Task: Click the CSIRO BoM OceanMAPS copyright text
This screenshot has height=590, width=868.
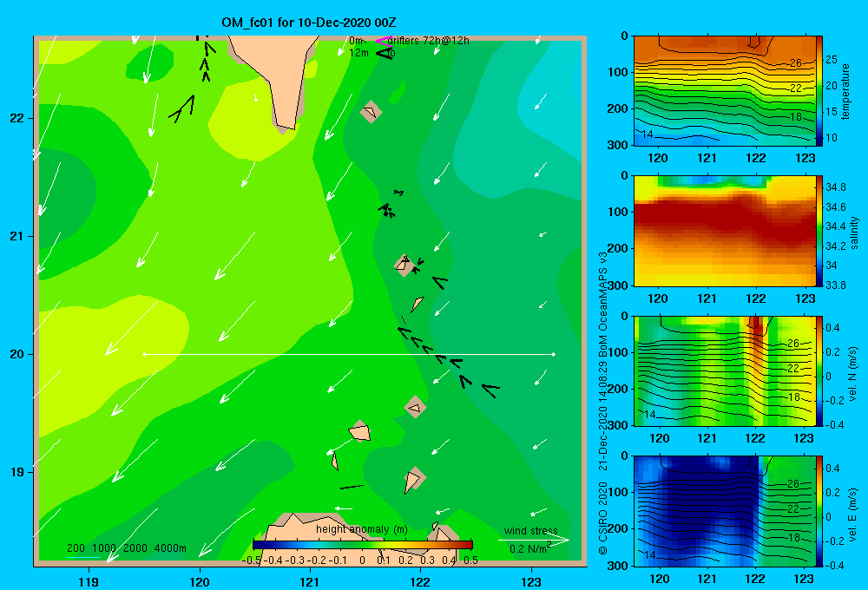Action: (603, 403)
